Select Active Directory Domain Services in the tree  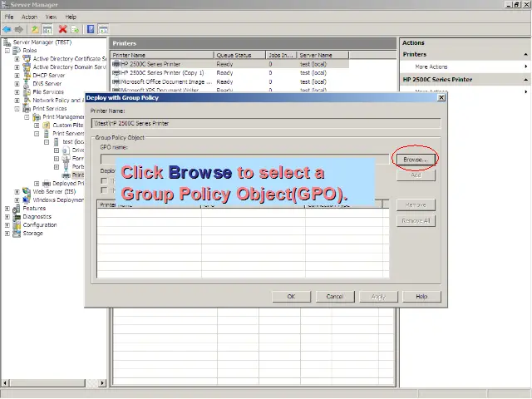(69, 67)
